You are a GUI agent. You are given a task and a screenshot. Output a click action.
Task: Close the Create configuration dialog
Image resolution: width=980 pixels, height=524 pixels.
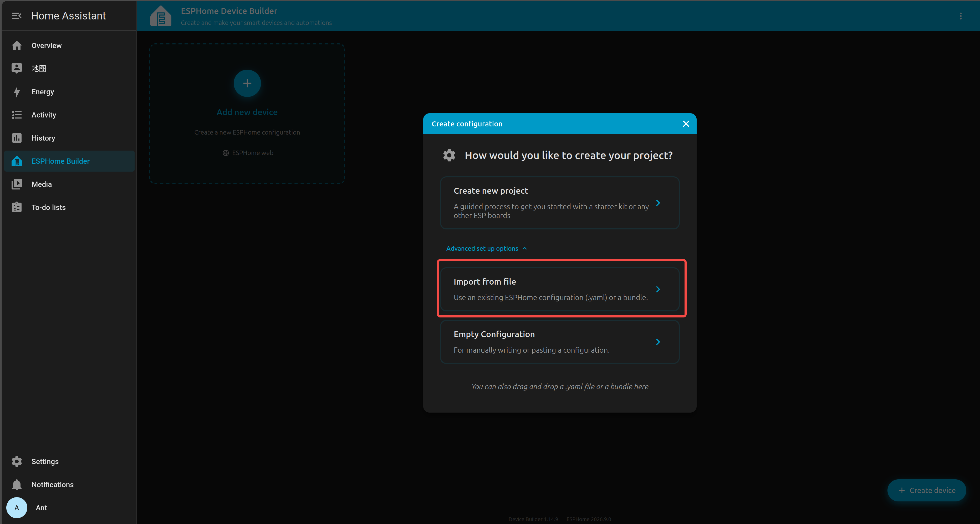(x=686, y=124)
